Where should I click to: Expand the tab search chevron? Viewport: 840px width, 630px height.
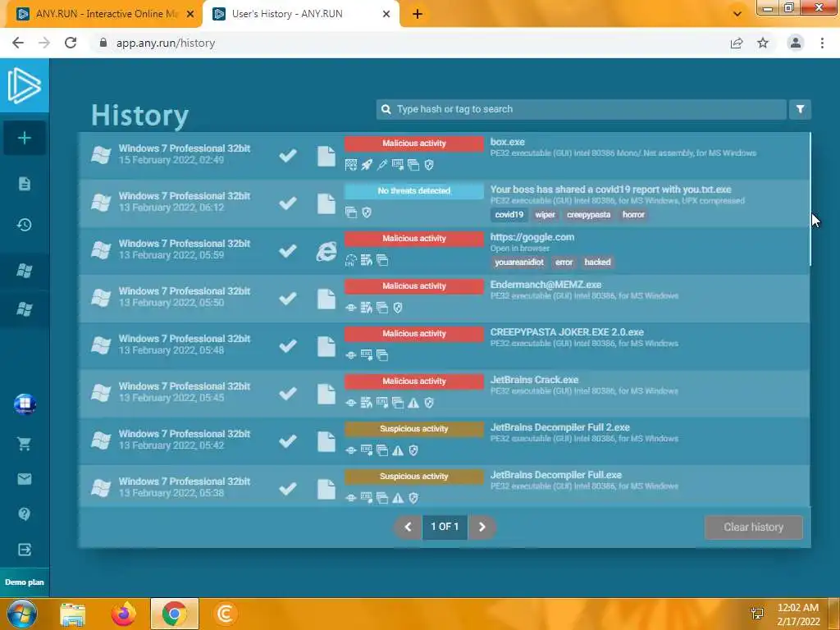tap(737, 14)
